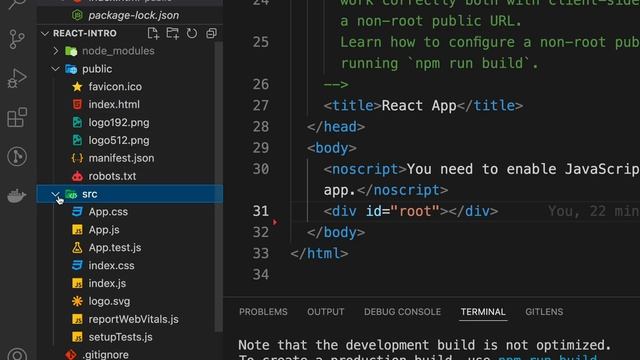
Task: Open the Accounts icon in activity bar
Action: coord(17,354)
